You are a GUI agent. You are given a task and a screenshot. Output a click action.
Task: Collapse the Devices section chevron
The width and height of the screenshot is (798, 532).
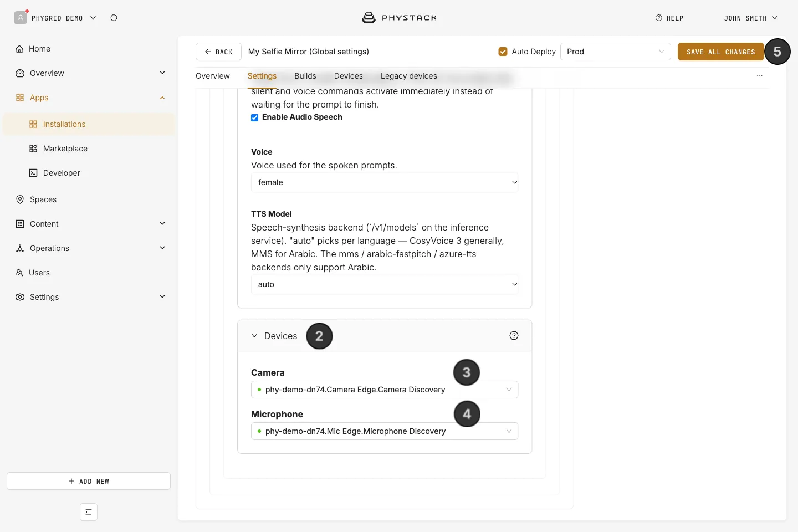click(x=254, y=336)
